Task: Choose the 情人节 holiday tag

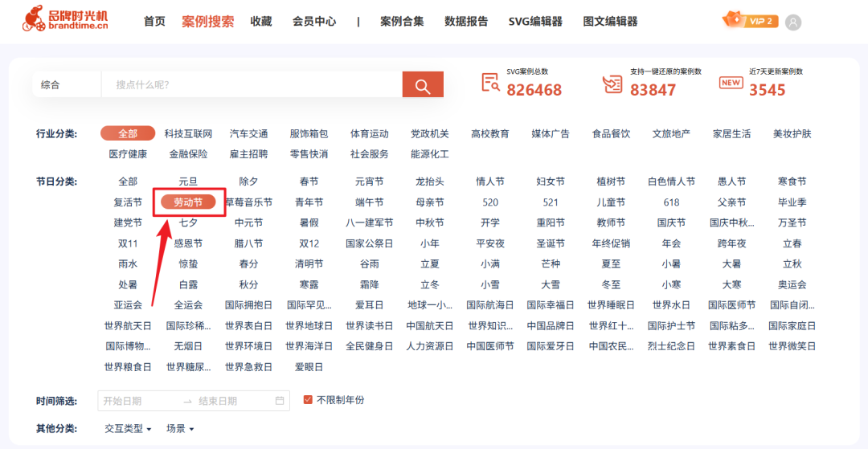Action: [x=490, y=182]
